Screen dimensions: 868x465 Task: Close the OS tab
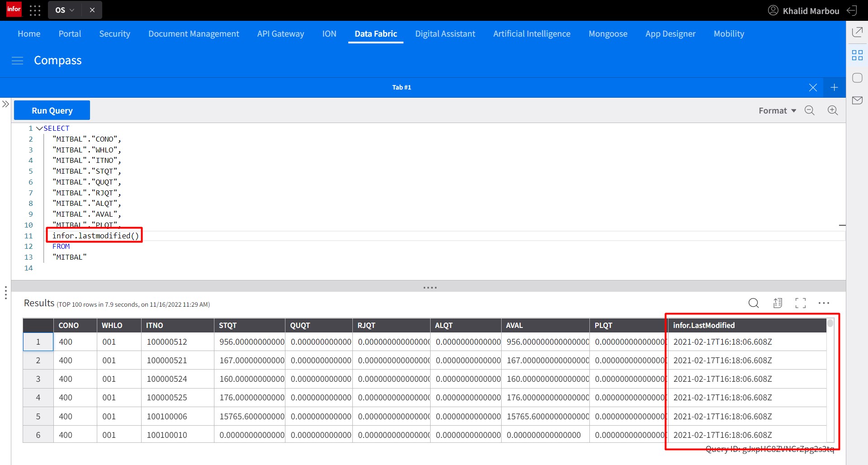(92, 10)
